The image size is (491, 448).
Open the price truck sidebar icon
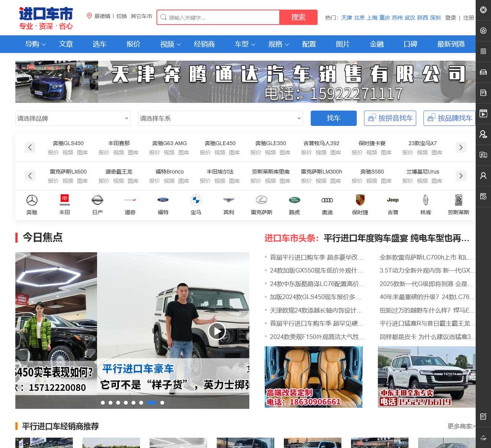point(483,155)
